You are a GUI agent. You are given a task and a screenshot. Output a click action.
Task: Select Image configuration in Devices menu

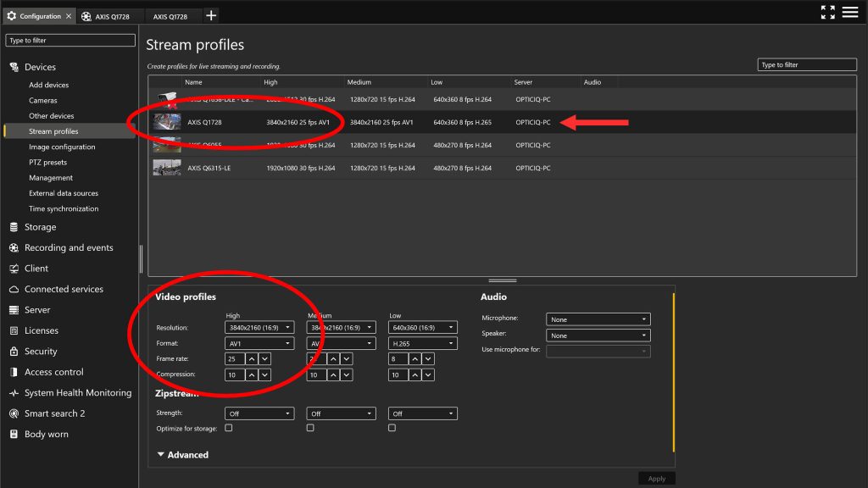click(62, 147)
